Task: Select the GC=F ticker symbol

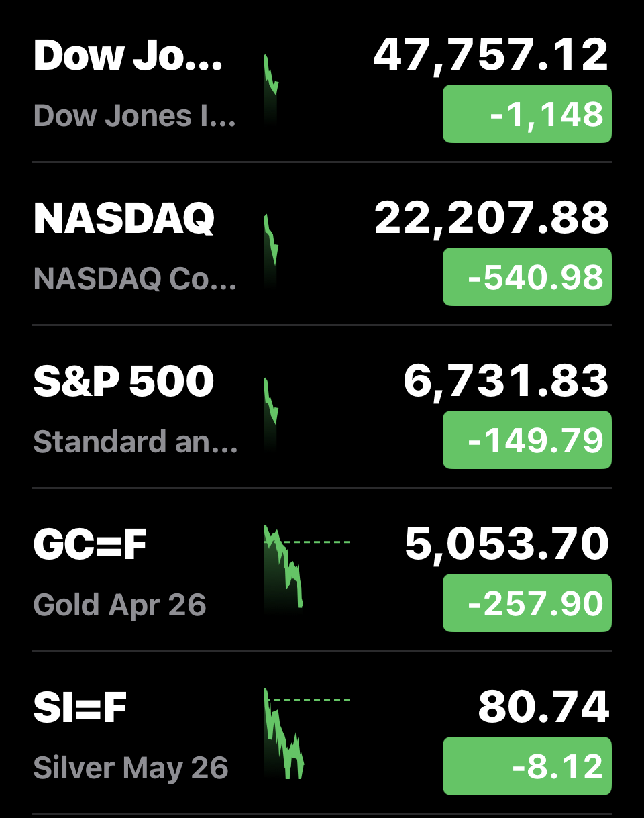Action: [x=90, y=544]
